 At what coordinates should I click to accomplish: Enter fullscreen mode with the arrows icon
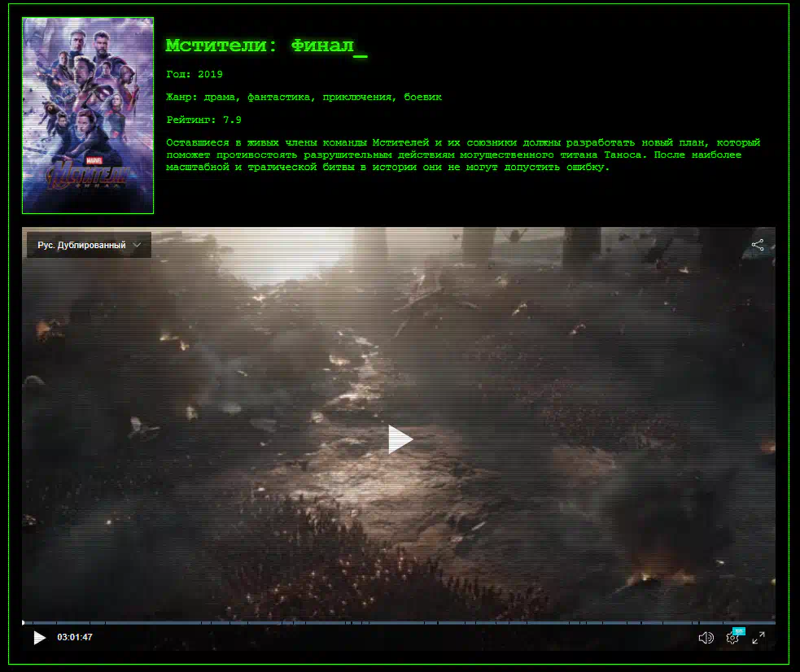pyautogui.click(x=758, y=638)
